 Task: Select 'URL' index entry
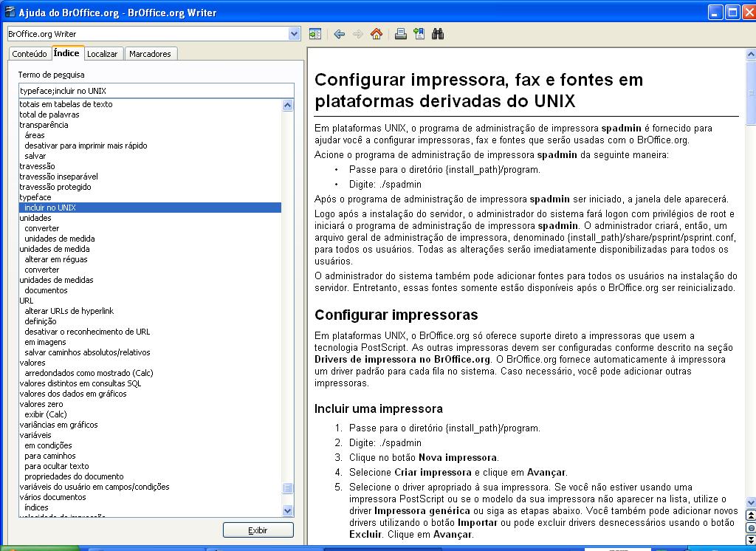click(27, 301)
